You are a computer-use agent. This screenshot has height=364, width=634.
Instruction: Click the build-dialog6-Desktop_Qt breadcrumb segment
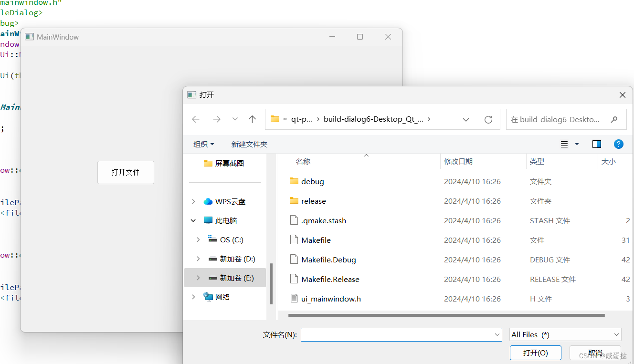click(x=373, y=119)
